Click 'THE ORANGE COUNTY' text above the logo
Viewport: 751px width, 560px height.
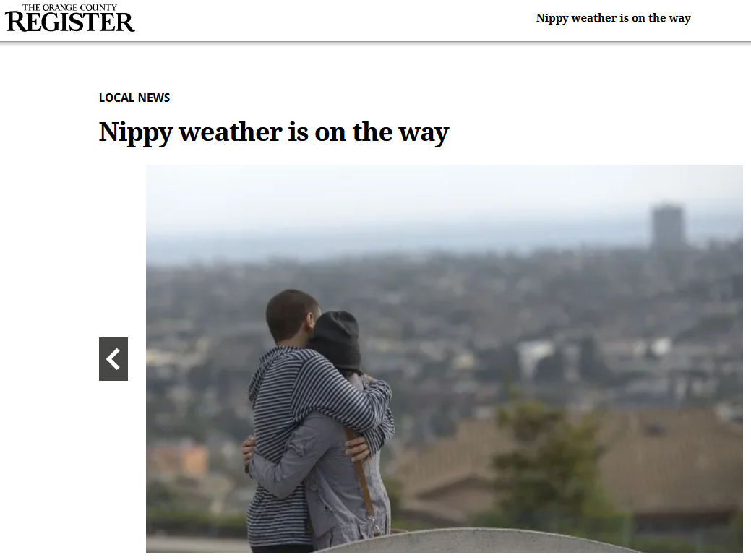[69, 7]
